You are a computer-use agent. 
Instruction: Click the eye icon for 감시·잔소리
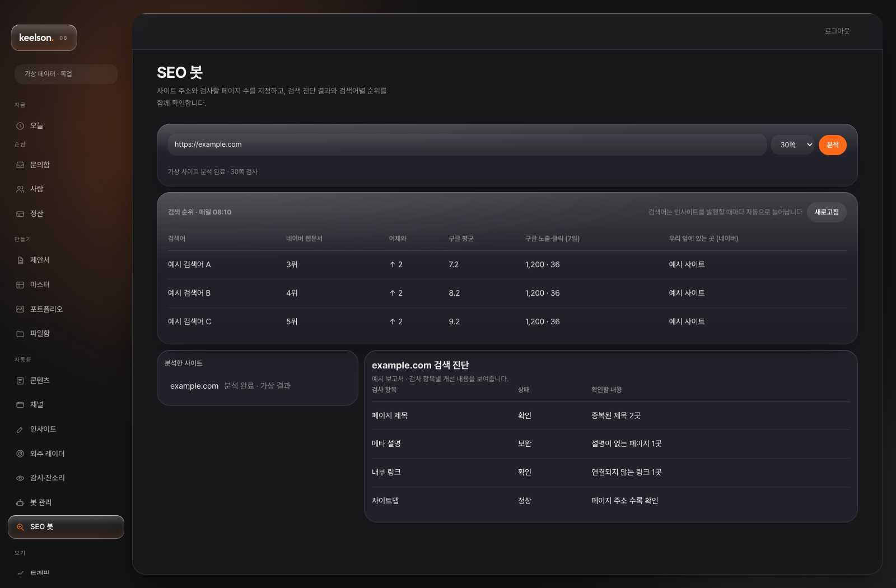20,478
